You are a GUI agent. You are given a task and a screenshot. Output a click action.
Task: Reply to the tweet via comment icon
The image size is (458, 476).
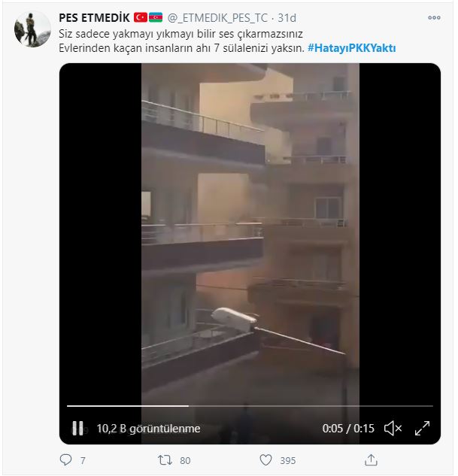coord(66,460)
